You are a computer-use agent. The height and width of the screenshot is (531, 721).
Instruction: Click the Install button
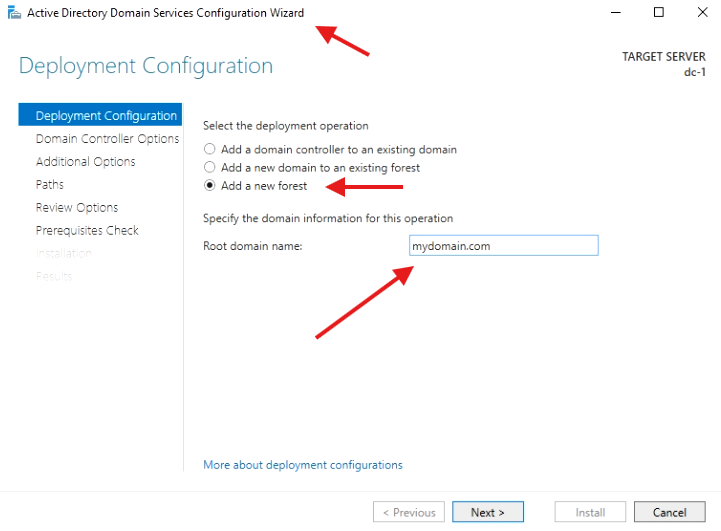click(x=590, y=512)
